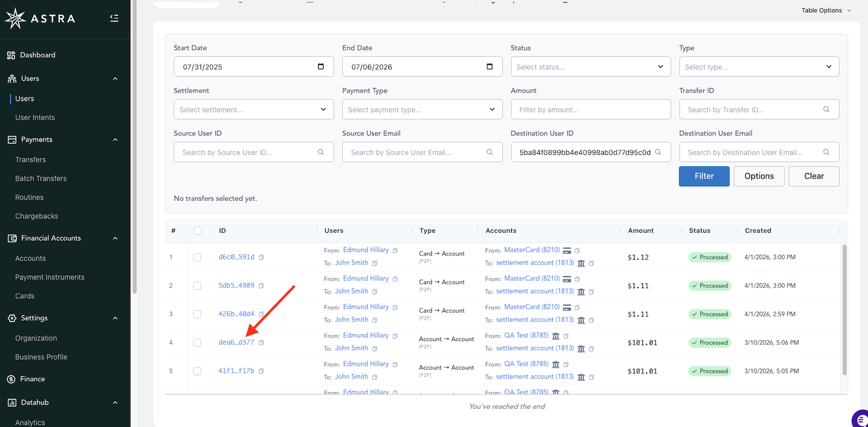This screenshot has height=427, width=868.
Task: Copy the QA Test (8785) ID in row 5
Action: 566,364
